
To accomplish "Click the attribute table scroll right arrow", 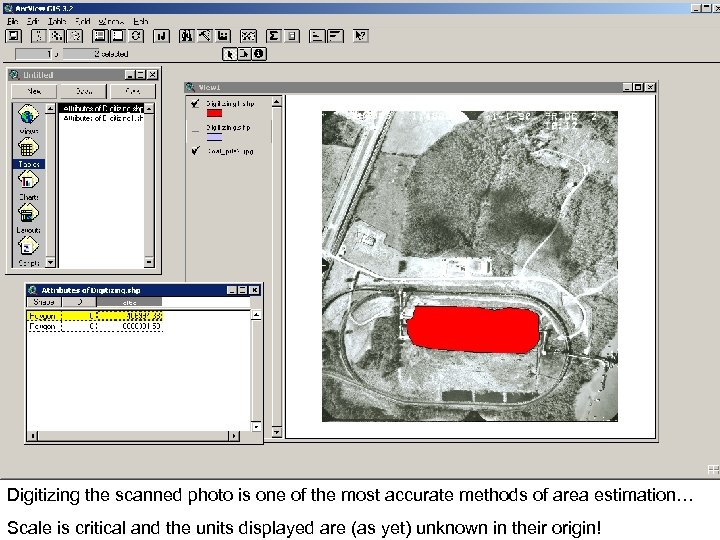I will [234, 436].
